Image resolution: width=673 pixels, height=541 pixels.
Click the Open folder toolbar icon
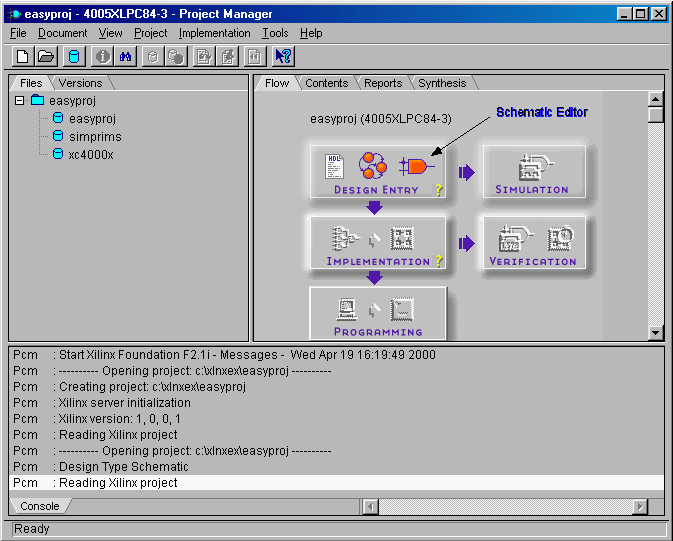46,57
